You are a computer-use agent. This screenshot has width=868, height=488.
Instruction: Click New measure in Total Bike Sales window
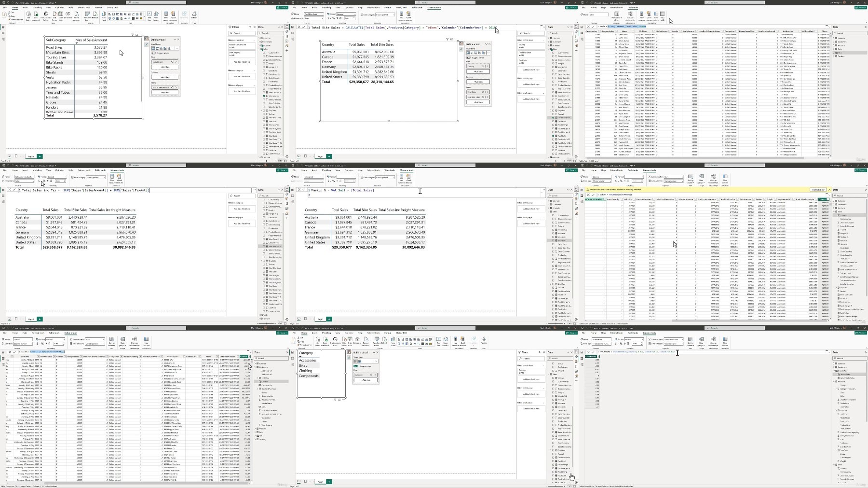tap(401, 16)
